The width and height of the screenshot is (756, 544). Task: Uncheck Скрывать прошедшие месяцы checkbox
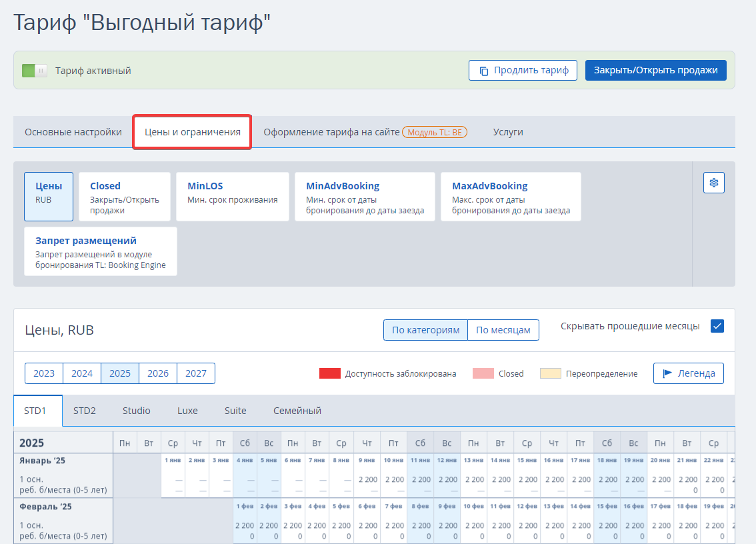click(x=717, y=326)
